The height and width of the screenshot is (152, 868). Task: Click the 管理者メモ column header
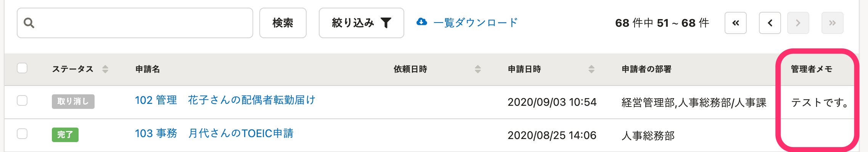pos(811,69)
